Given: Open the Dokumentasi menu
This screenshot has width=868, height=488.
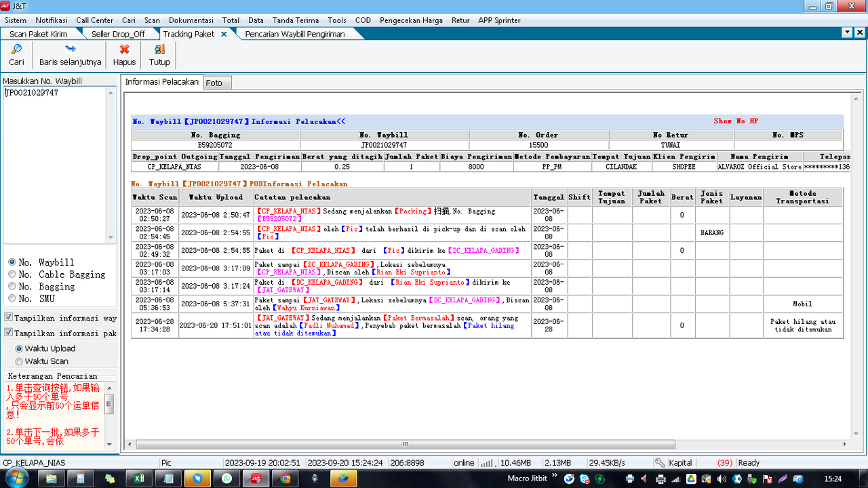Looking at the screenshot, I should (191, 20).
